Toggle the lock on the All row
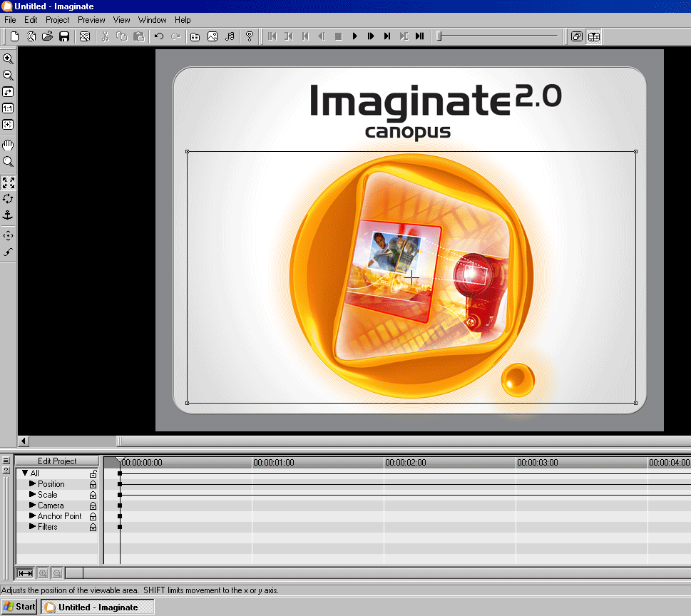 pos(93,473)
